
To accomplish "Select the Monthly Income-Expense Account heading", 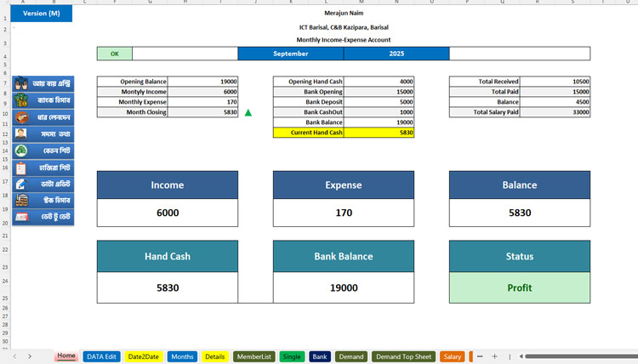I will pos(344,40).
